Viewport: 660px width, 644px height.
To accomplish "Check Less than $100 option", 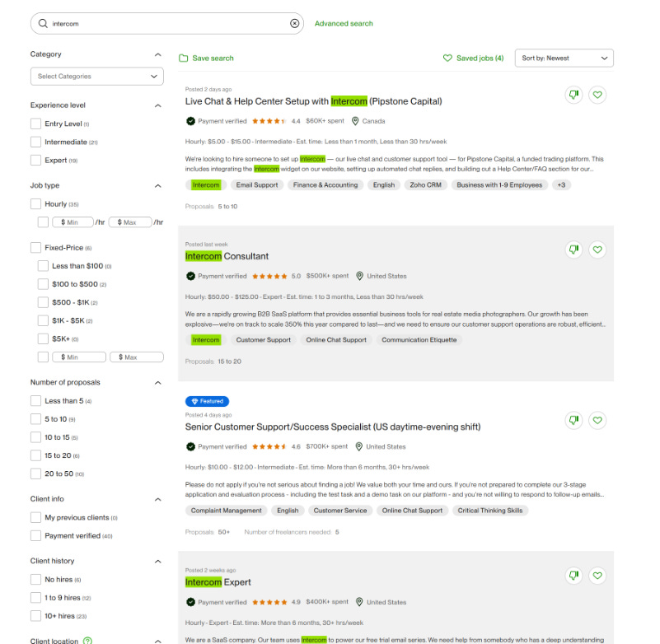I will click(x=43, y=266).
